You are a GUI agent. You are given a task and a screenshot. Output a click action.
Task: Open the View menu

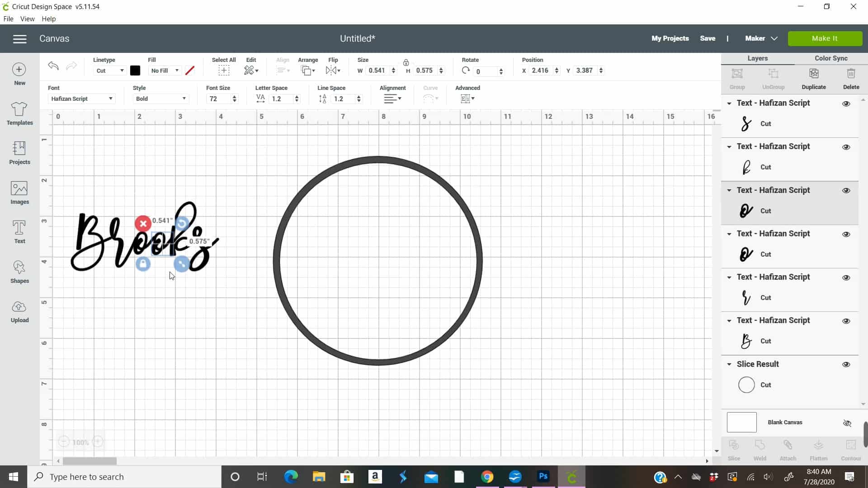click(x=27, y=19)
